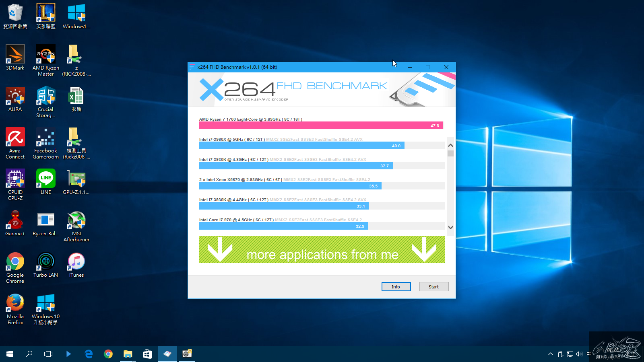Open Facebook Gameroom shortcut

[x=46, y=143]
